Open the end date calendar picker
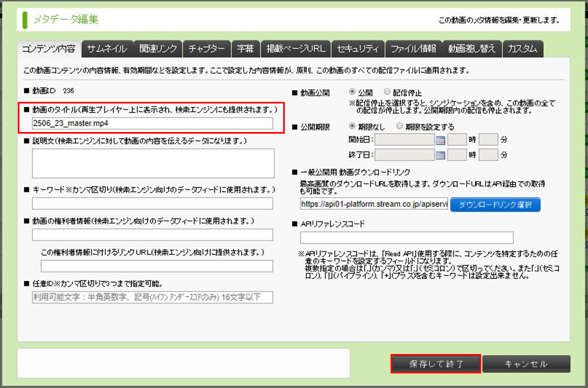The height and width of the screenshot is (388, 588). (x=440, y=155)
